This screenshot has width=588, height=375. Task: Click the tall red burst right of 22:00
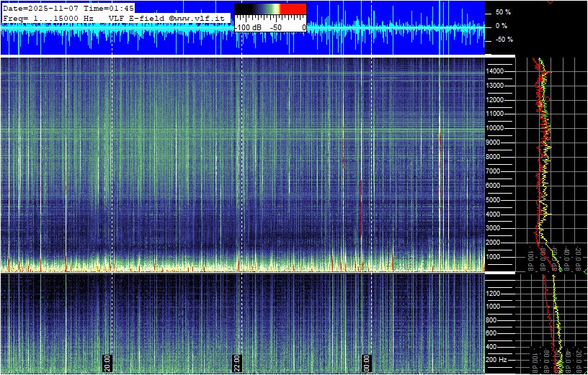(x=360, y=209)
